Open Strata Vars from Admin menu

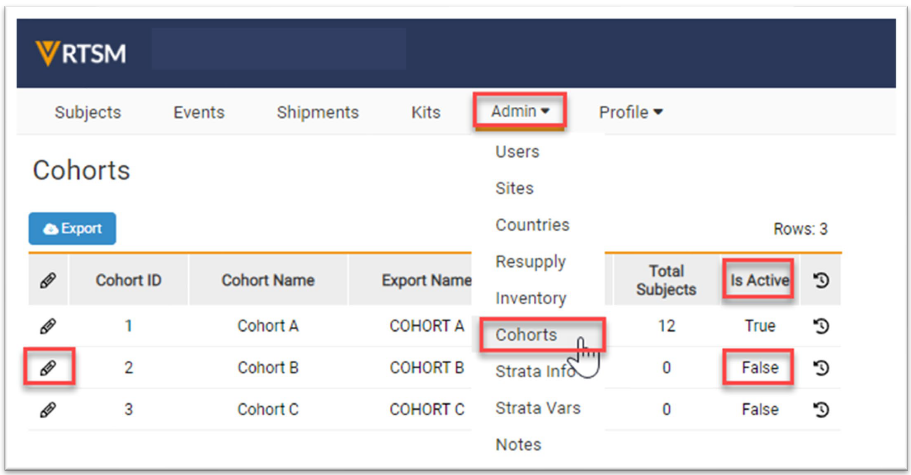click(x=537, y=408)
